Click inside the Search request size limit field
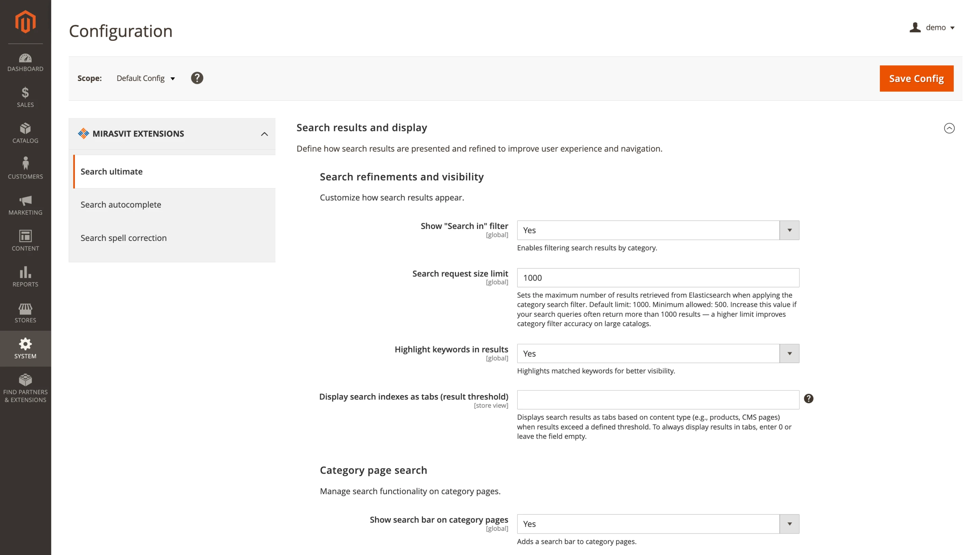 (x=658, y=278)
